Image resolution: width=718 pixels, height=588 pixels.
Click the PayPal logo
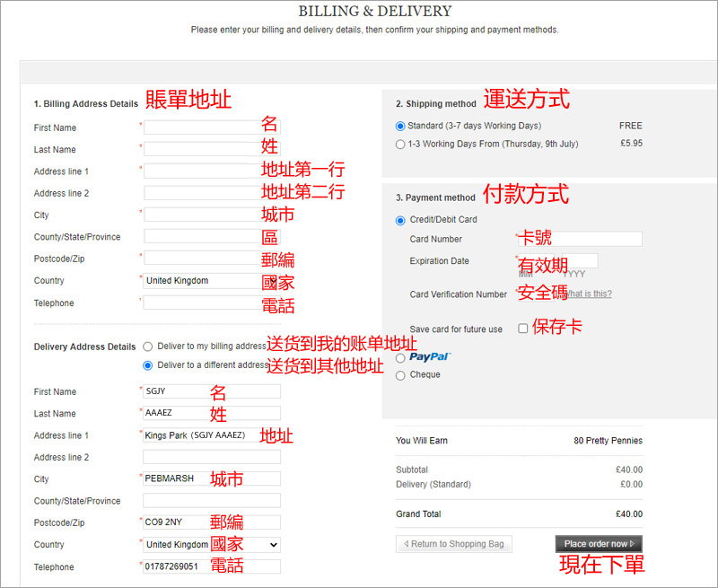pyautogui.click(x=429, y=357)
